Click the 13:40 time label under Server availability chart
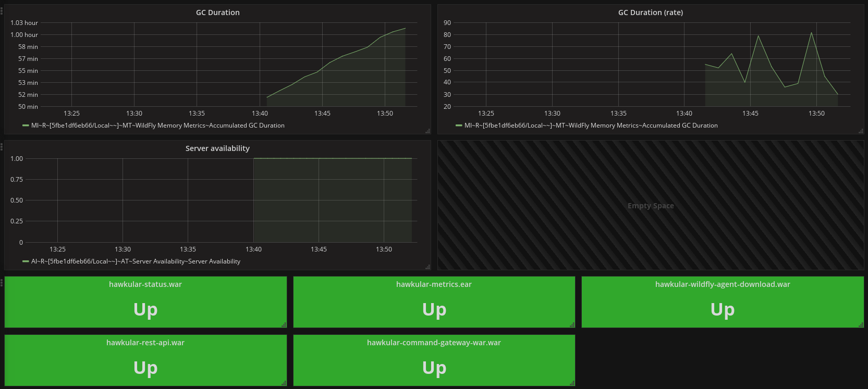Image resolution: width=868 pixels, height=389 pixels. 253,249
